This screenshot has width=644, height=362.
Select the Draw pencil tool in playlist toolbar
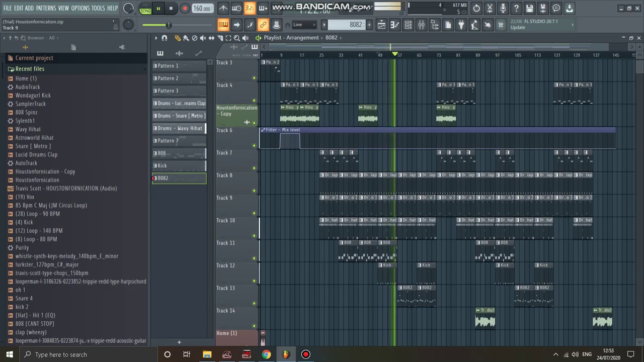click(178, 38)
